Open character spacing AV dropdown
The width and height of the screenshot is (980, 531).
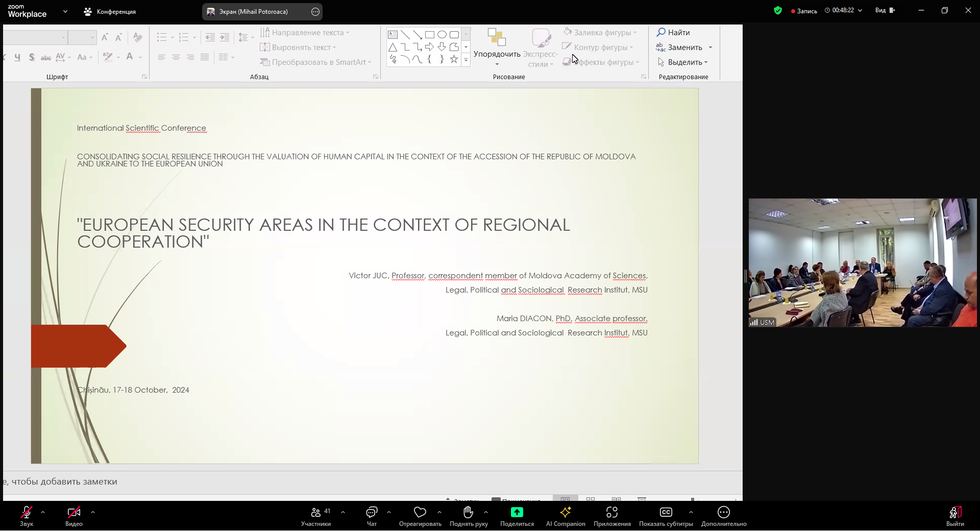click(x=63, y=57)
